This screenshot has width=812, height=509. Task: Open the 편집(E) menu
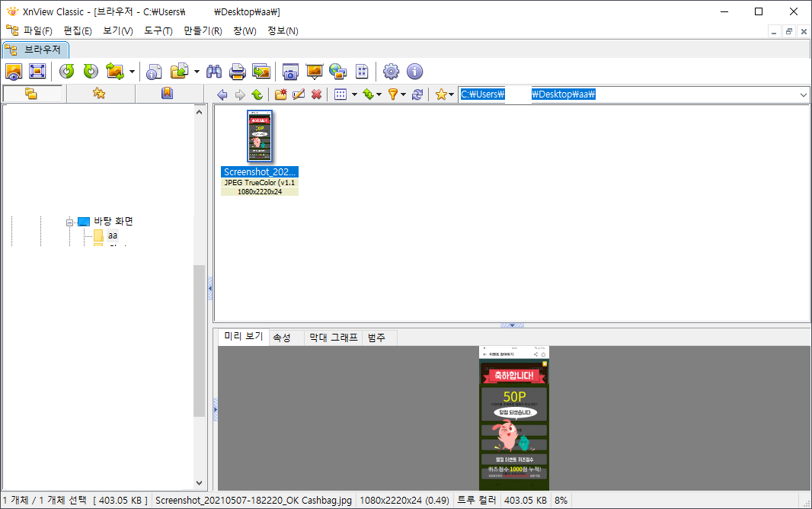tap(78, 31)
